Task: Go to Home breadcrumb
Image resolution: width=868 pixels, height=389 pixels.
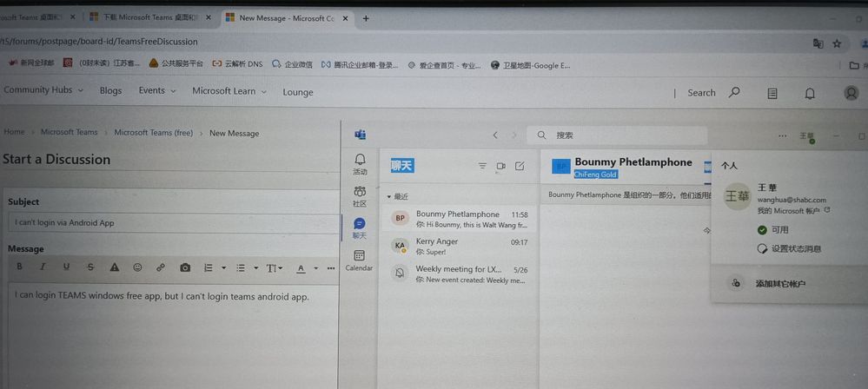Action: click(15, 132)
